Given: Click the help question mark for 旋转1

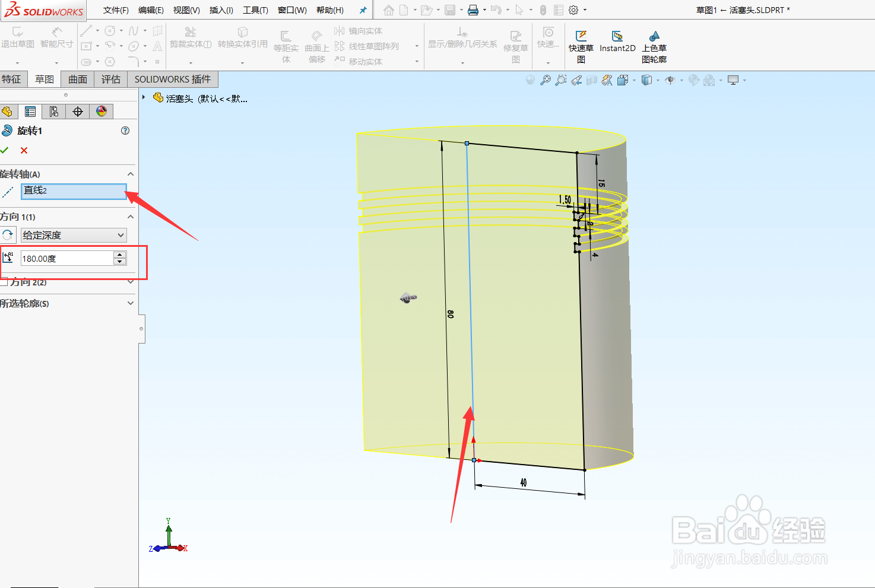Looking at the screenshot, I should [x=125, y=131].
